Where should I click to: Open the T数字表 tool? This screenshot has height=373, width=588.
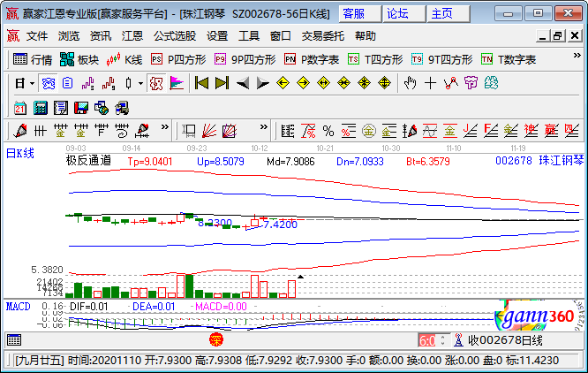click(509, 59)
